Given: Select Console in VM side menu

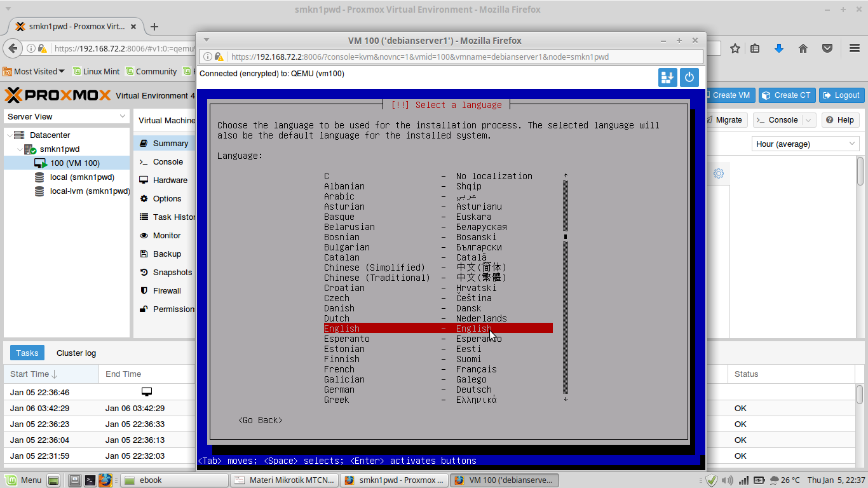Looking at the screenshot, I should click(165, 162).
